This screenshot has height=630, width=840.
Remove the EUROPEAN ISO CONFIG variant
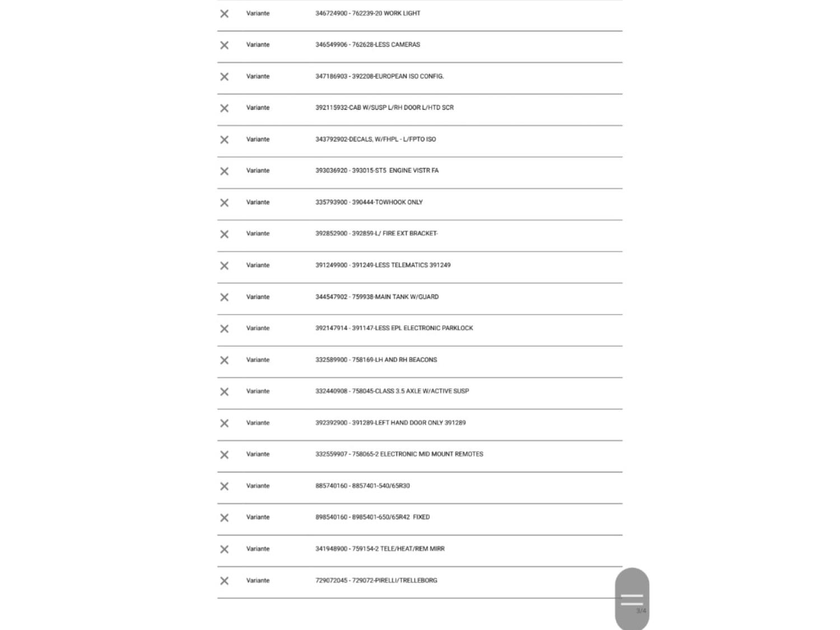click(x=224, y=76)
